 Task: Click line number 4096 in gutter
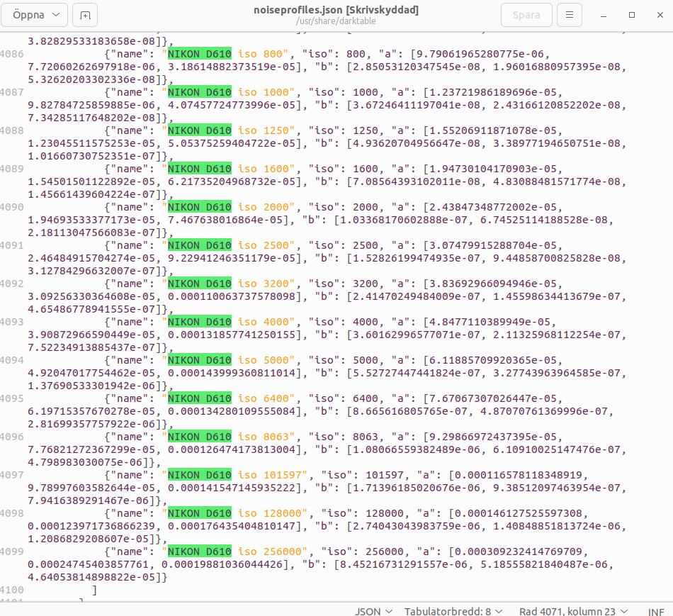point(11,437)
